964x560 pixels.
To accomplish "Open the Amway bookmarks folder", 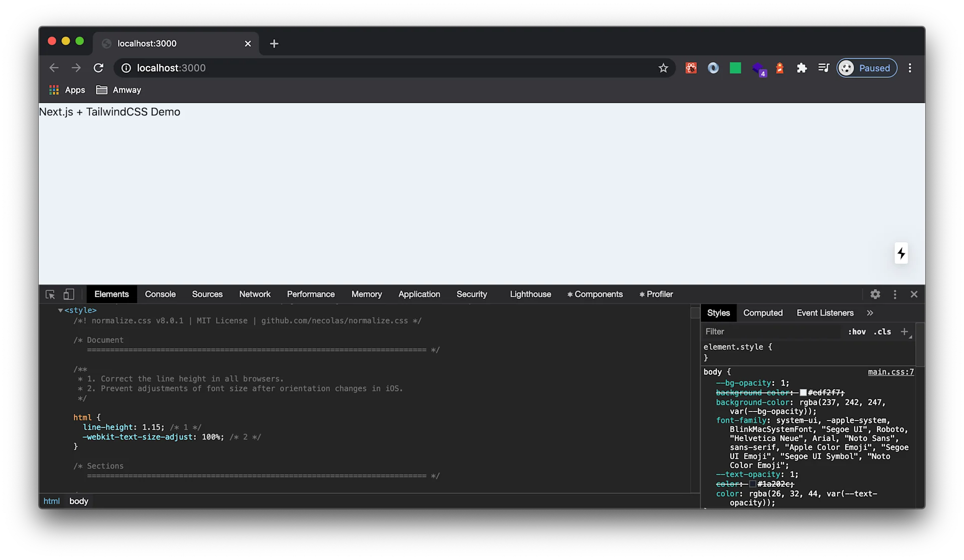I will (118, 90).
